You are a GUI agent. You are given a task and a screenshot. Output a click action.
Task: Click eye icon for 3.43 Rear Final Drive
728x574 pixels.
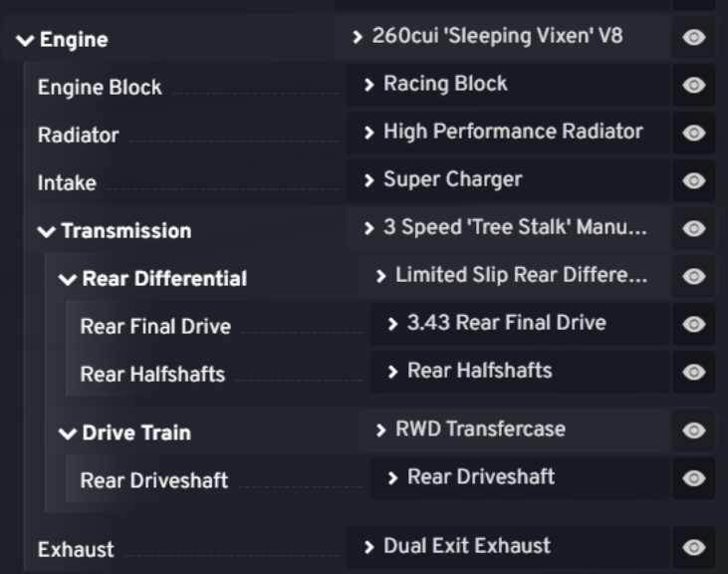click(x=694, y=324)
